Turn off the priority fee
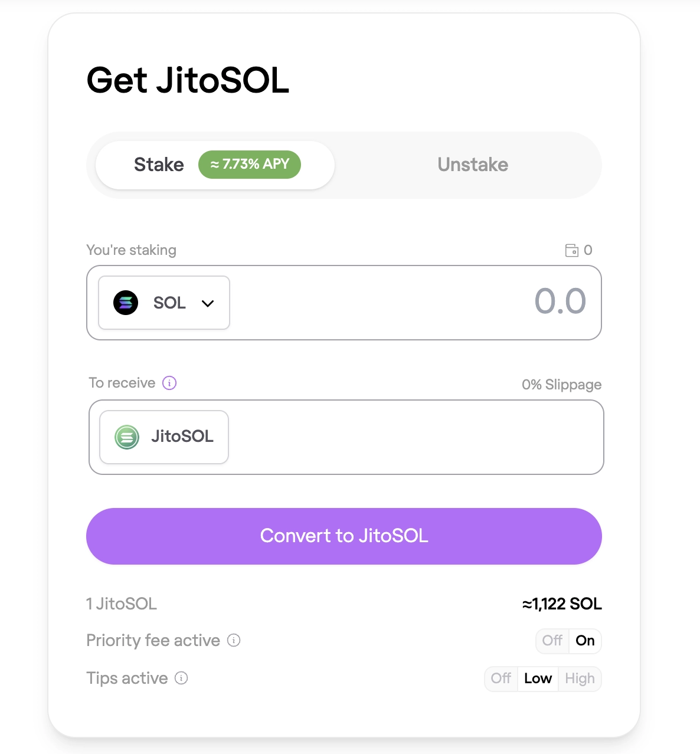 552,641
